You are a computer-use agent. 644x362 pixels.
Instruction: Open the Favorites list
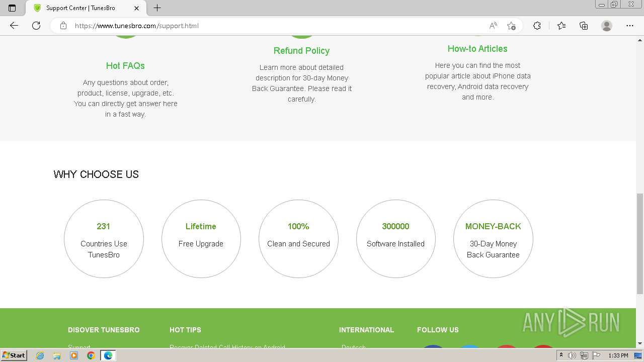click(x=561, y=26)
